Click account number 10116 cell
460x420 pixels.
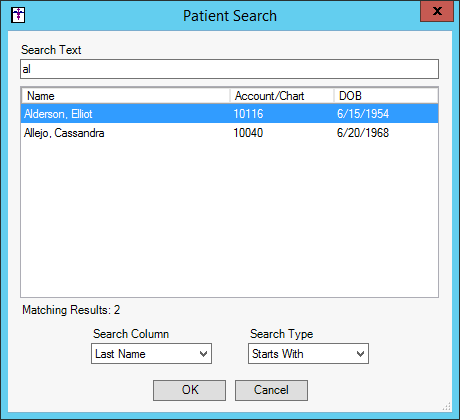(x=248, y=114)
